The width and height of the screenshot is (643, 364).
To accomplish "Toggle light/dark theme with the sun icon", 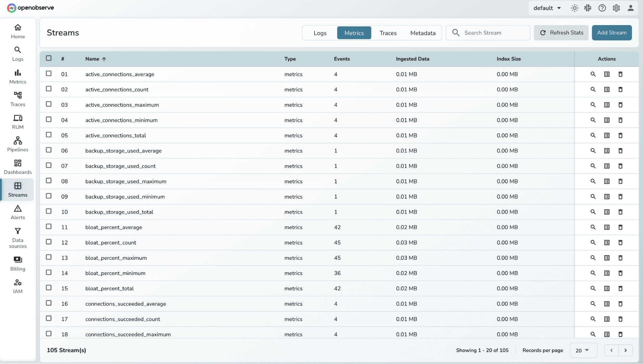I will click(574, 8).
